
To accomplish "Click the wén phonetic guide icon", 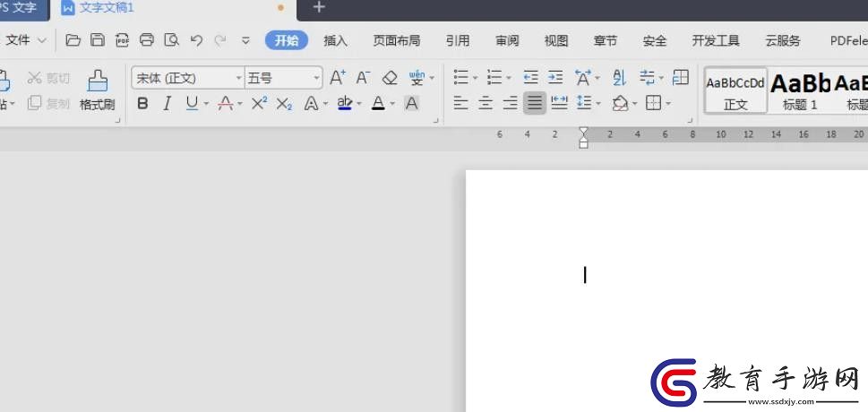I will tap(417, 78).
